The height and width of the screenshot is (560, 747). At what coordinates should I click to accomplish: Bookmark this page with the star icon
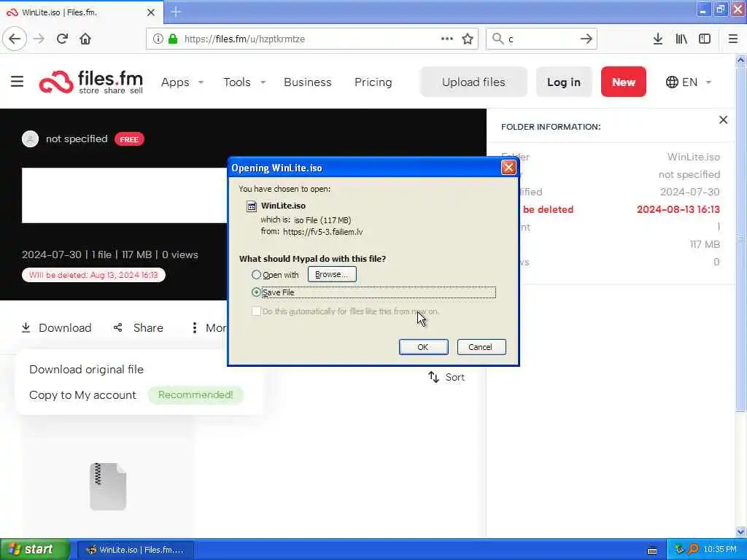click(x=468, y=39)
